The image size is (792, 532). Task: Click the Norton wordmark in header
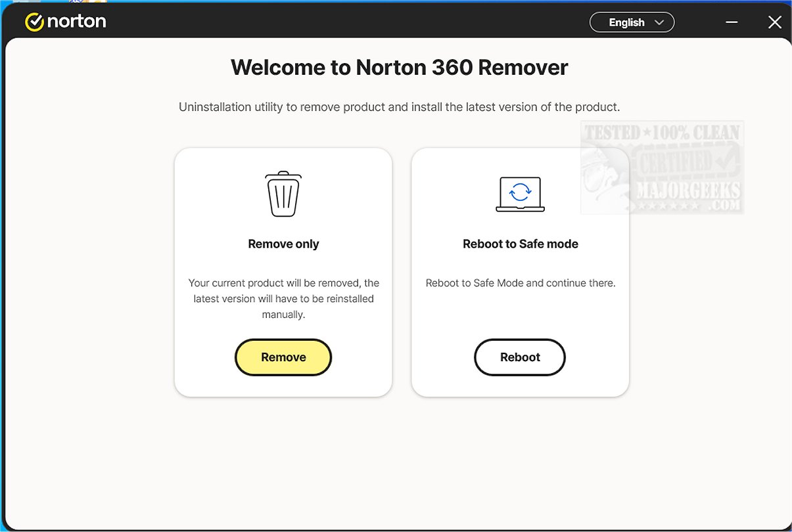pos(76,22)
